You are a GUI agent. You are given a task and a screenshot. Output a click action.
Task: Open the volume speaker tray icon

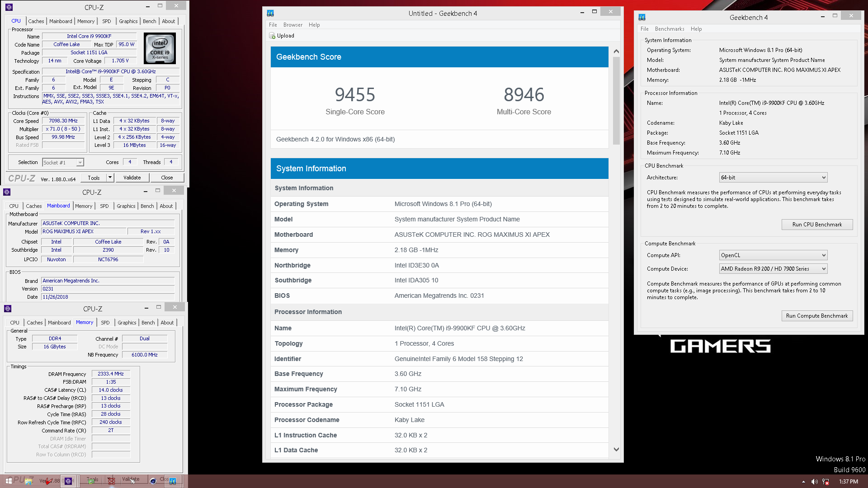814,482
